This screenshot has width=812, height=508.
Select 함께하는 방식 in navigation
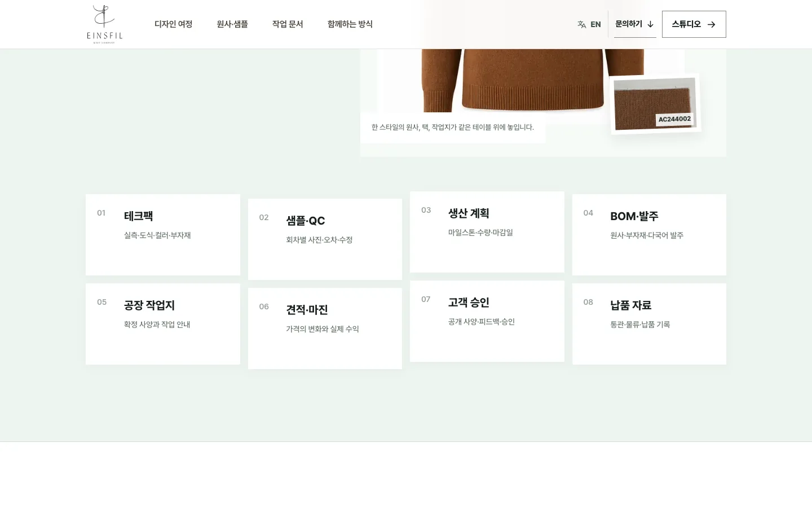pos(350,24)
